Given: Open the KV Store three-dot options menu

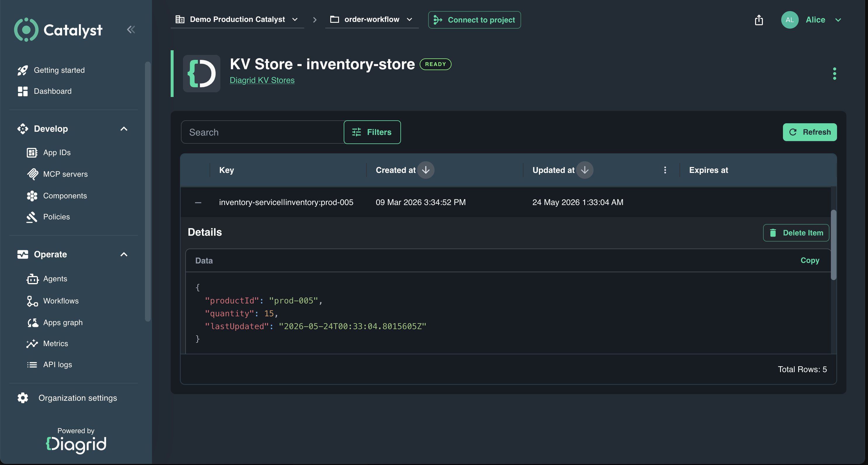Looking at the screenshot, I should point(834,73).
